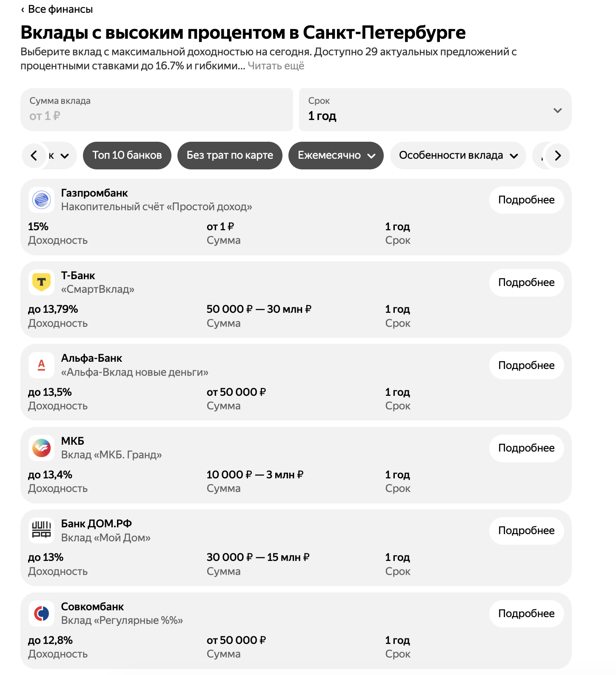The height and width of the screenshot is (675, 616).
Task: Go back to Все финансы
Action: (57, 9)
